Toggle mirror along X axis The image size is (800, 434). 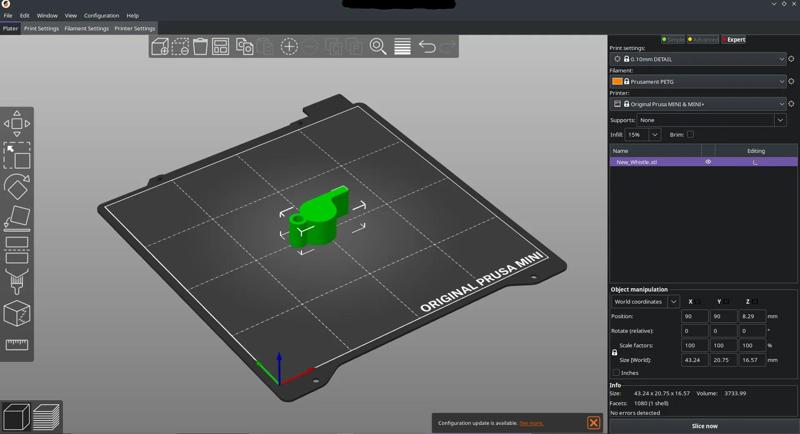699,301
